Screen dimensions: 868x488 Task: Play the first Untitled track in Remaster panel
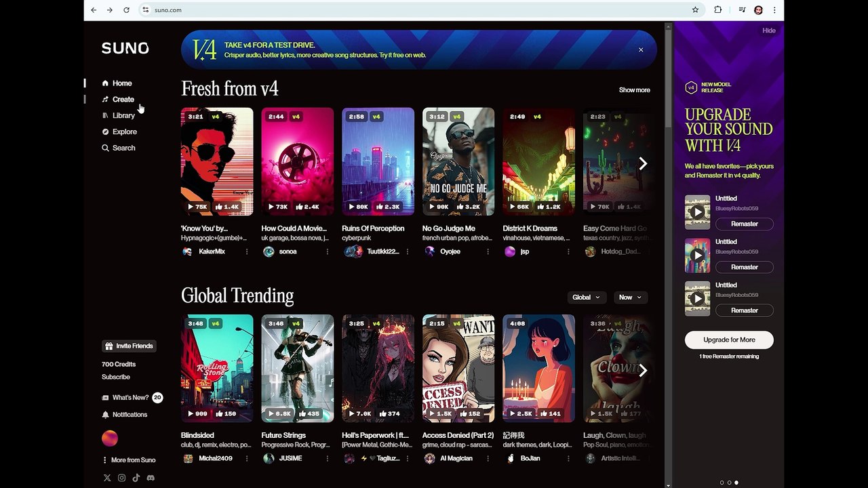pyautogui.click(x=697, y=212)
